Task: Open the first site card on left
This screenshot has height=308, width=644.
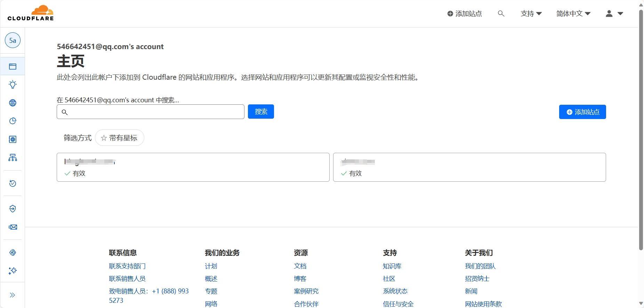Action: (193, 167)
